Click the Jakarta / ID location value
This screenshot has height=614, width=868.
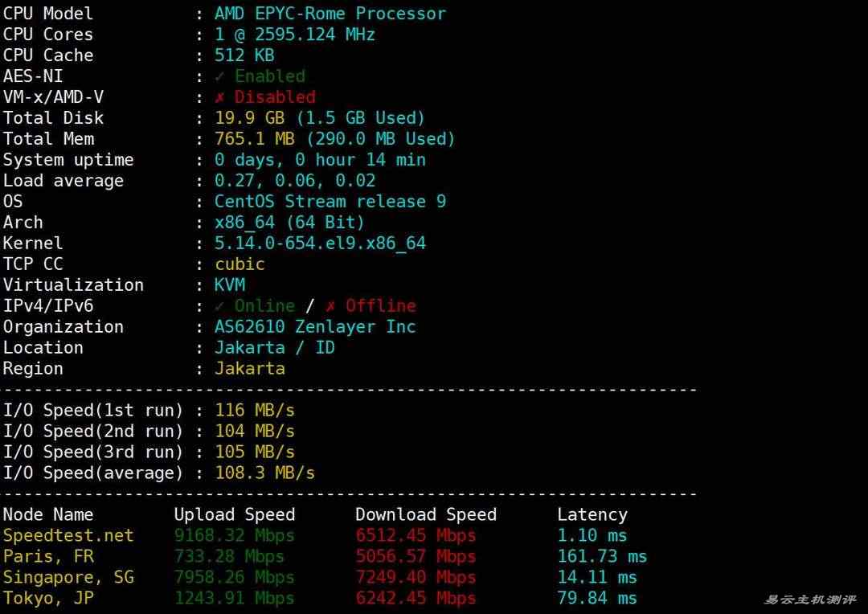[274, 348]
